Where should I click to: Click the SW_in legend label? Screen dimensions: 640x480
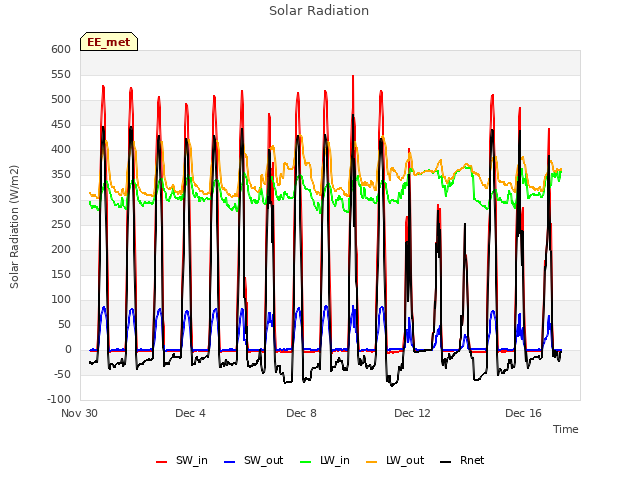click(192, 460)
